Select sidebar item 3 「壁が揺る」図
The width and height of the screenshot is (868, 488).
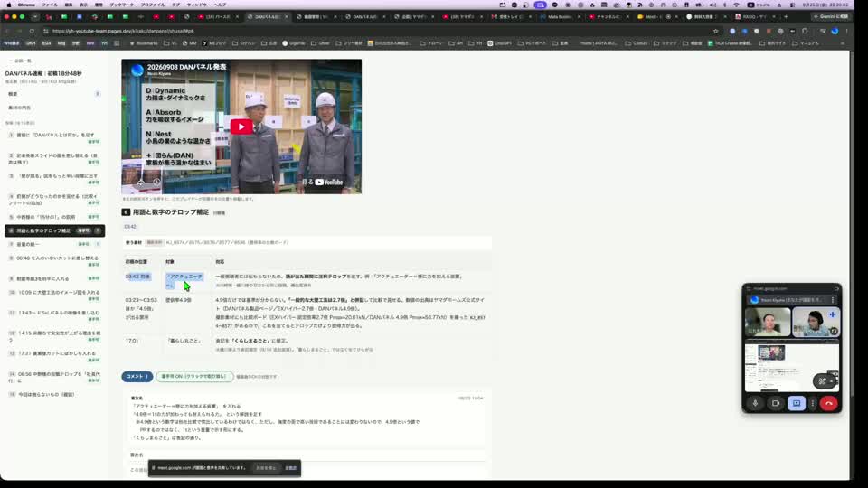click(53, 179)
